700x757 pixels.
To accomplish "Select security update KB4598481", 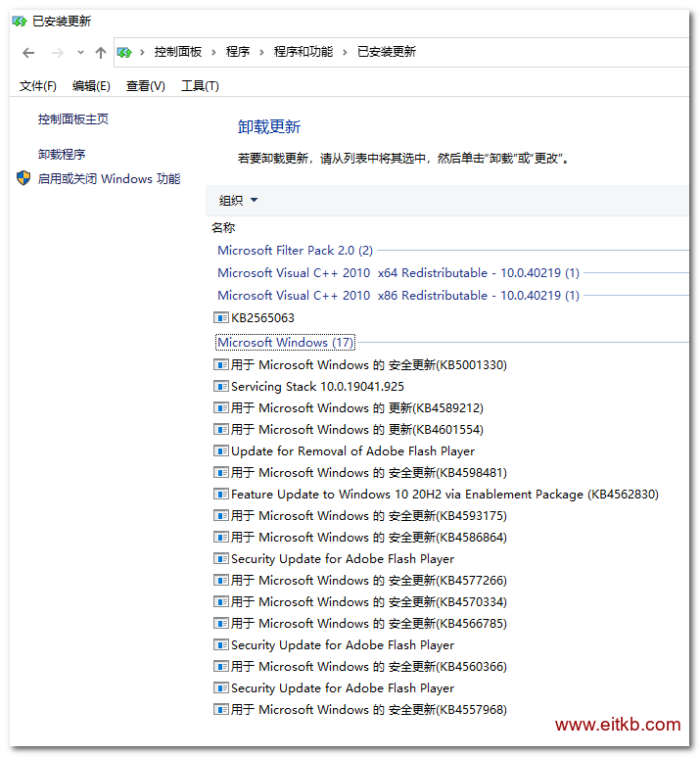I will (369, 472).
